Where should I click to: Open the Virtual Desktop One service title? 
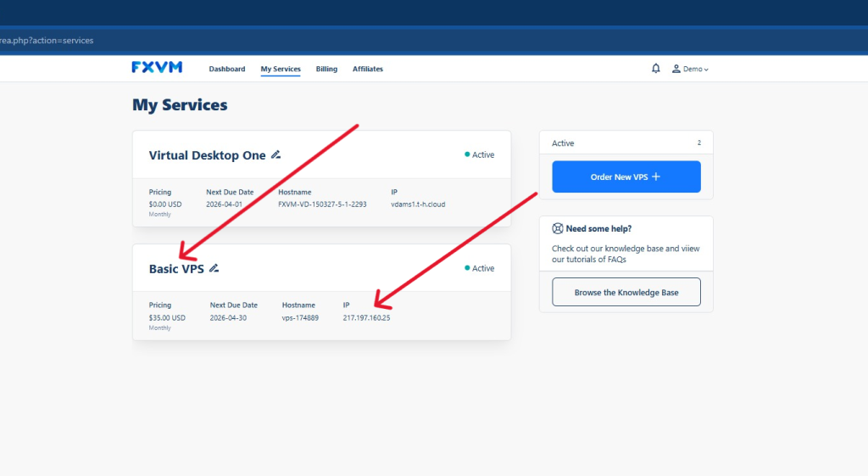(208, 155)
